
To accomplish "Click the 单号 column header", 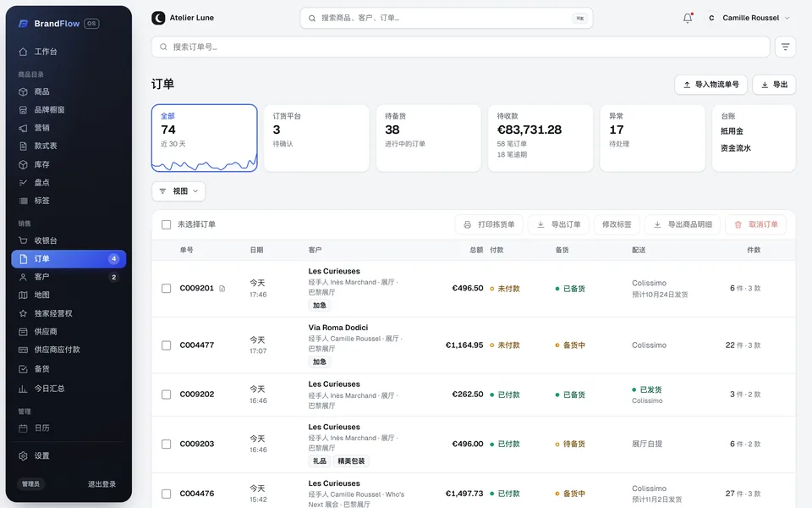I will (186, 251).
